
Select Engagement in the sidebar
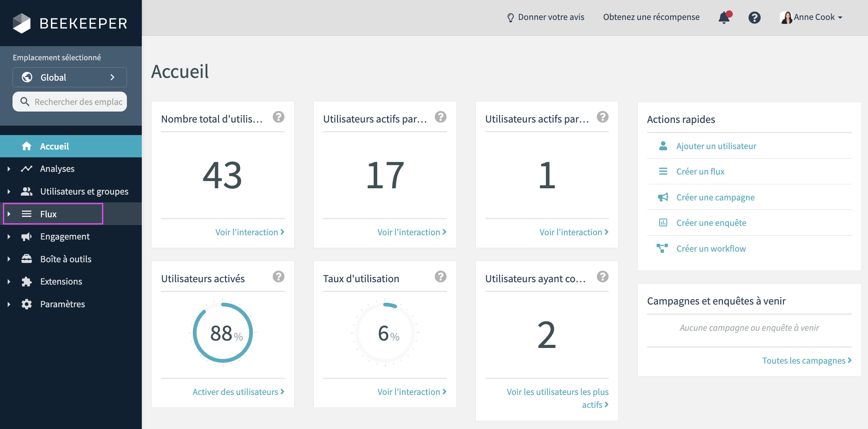click(65, 236)
